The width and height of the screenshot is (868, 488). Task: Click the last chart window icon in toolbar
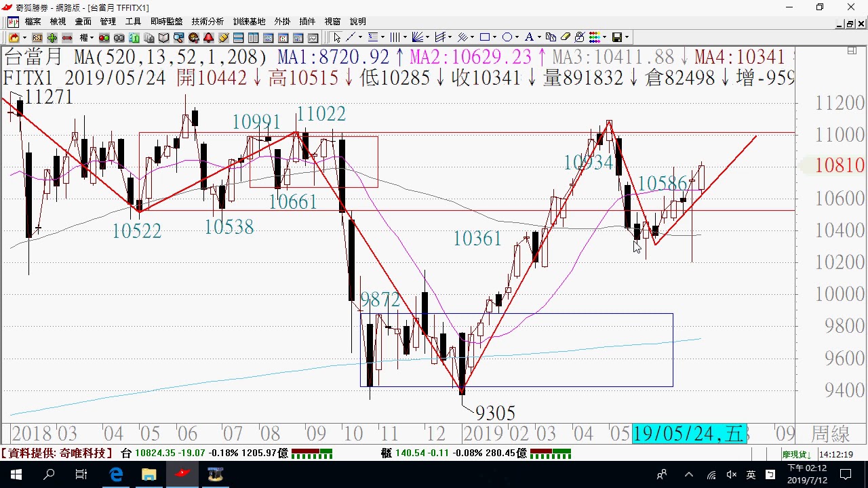tap(313, 37)
